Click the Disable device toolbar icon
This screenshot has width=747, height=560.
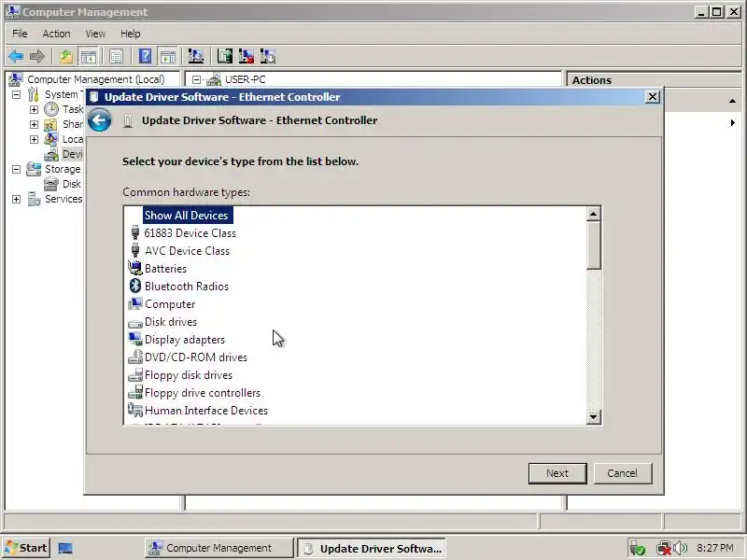click(x=268, y=57)
